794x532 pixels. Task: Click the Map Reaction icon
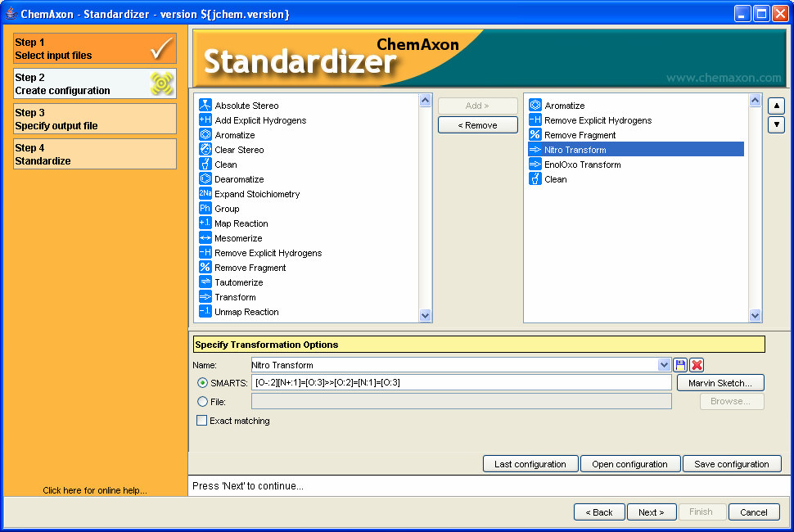[205, 223]
